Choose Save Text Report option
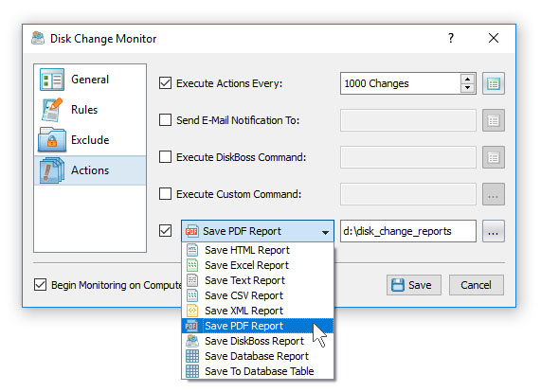The width and height of the screenshot is (541, 392). click(x=258, y=280)
